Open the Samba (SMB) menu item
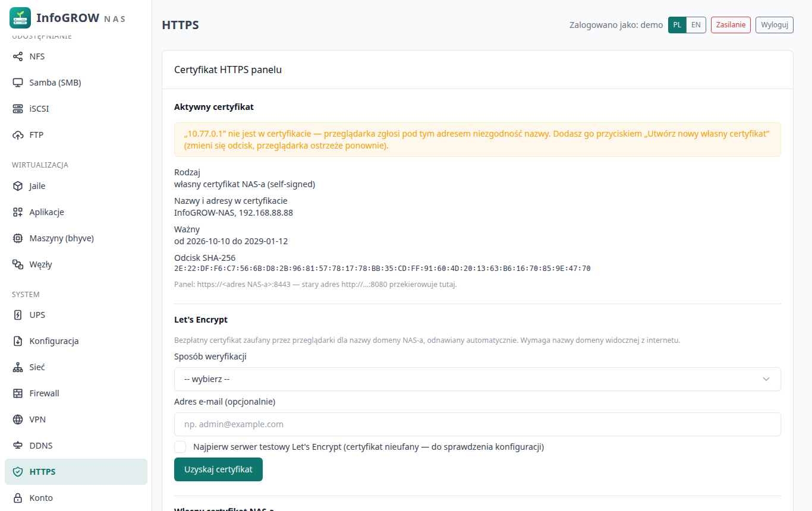Viewport: 812px width, 511px height. coord(76,83)
